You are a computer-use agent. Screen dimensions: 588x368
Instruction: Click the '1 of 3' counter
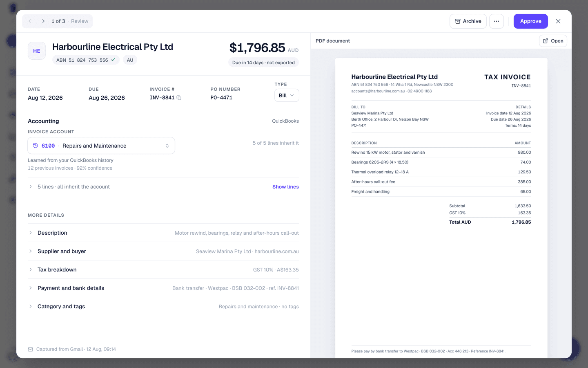point(58,21)
